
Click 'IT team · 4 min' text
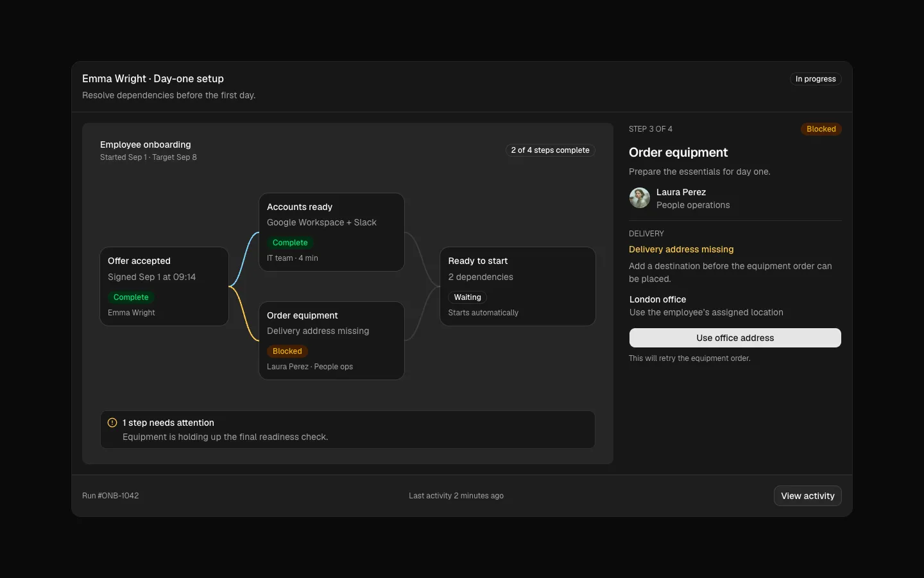point(293,258)
